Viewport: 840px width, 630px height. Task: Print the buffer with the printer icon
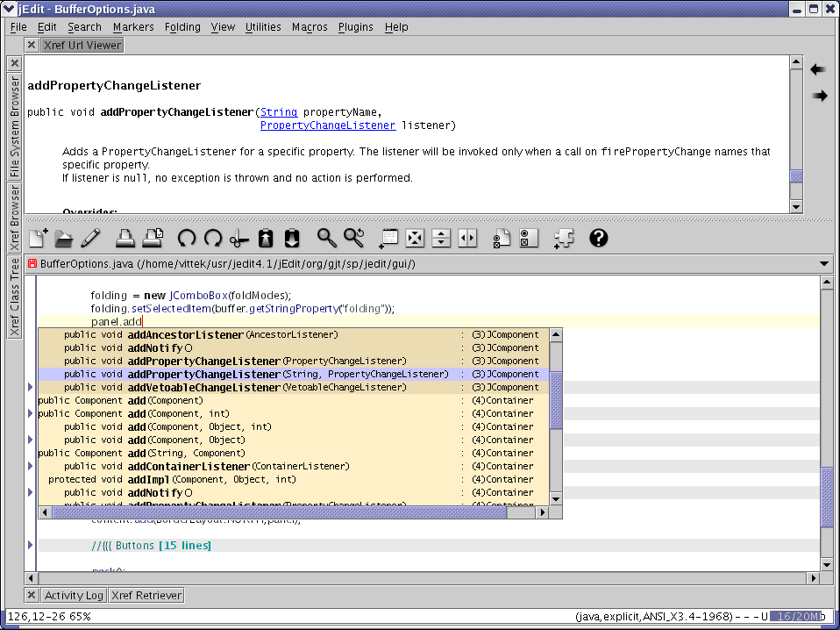(x=125, y=238)
